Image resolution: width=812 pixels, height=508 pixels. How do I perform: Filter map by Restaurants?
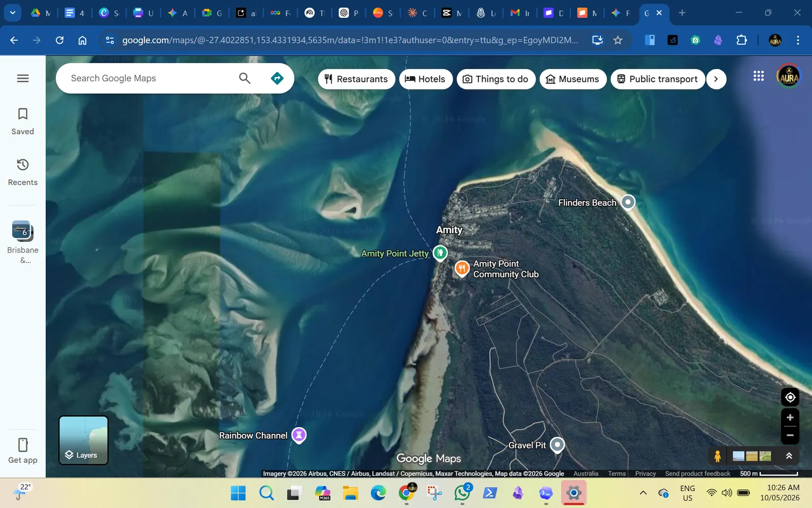click(x=356, y=79)
